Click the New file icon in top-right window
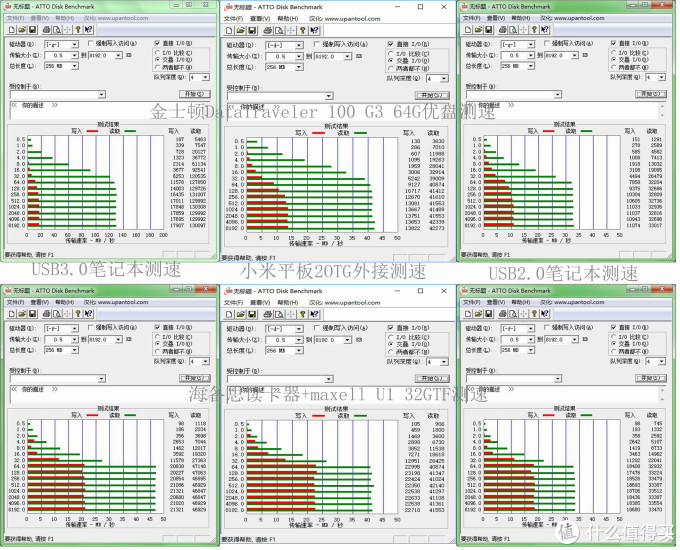The image size is (680, 550). pos(468,30)
